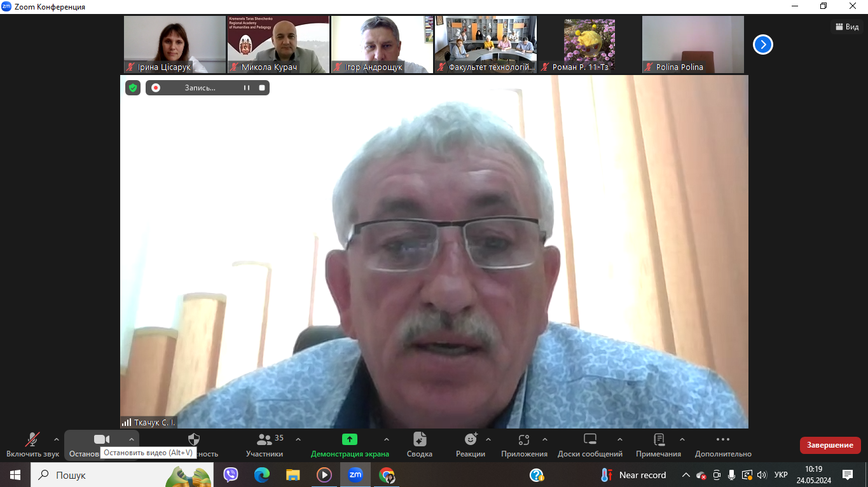
Task: Start Демонстрация экрана screen sharing
Action: tap(349, 444)
